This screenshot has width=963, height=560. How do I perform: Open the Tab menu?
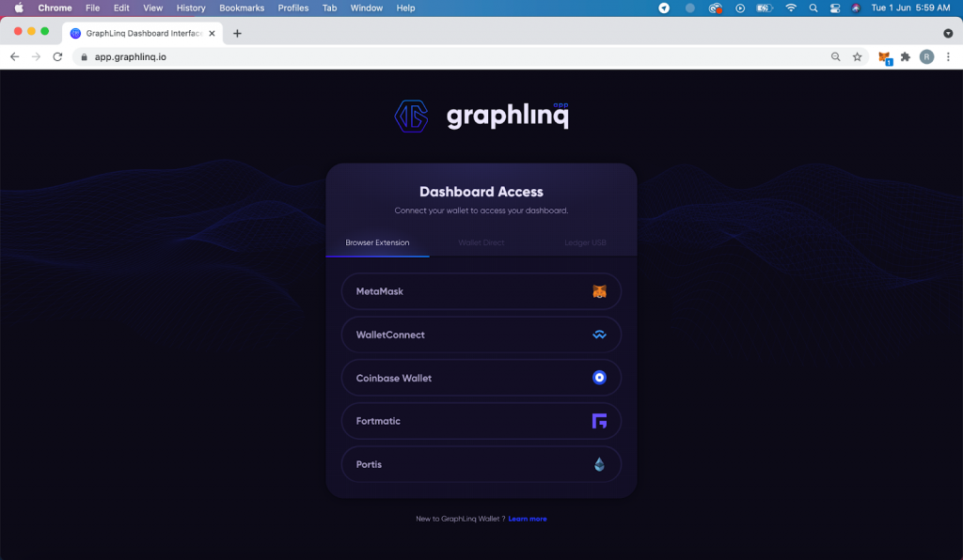point(330,8)
